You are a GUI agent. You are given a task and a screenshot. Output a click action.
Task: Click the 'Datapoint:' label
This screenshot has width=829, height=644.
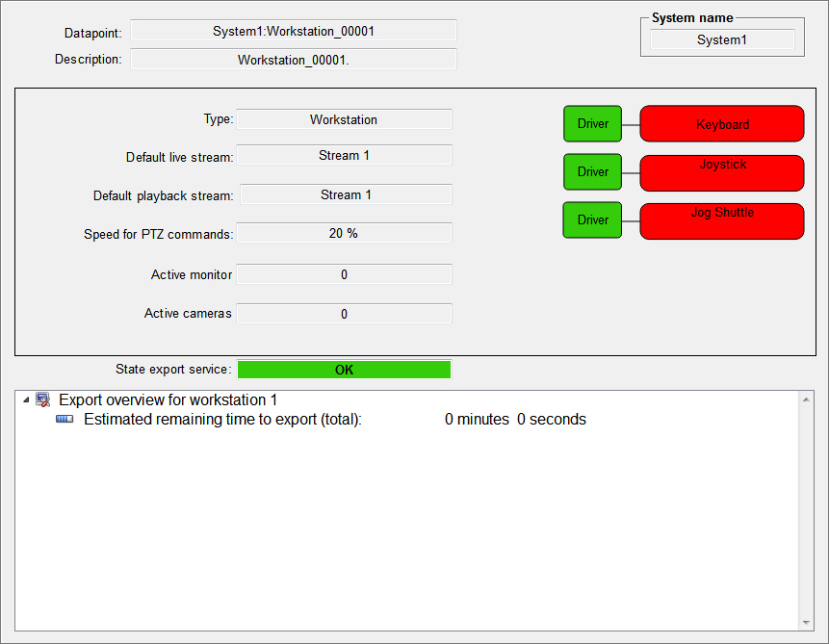point(93,33)
